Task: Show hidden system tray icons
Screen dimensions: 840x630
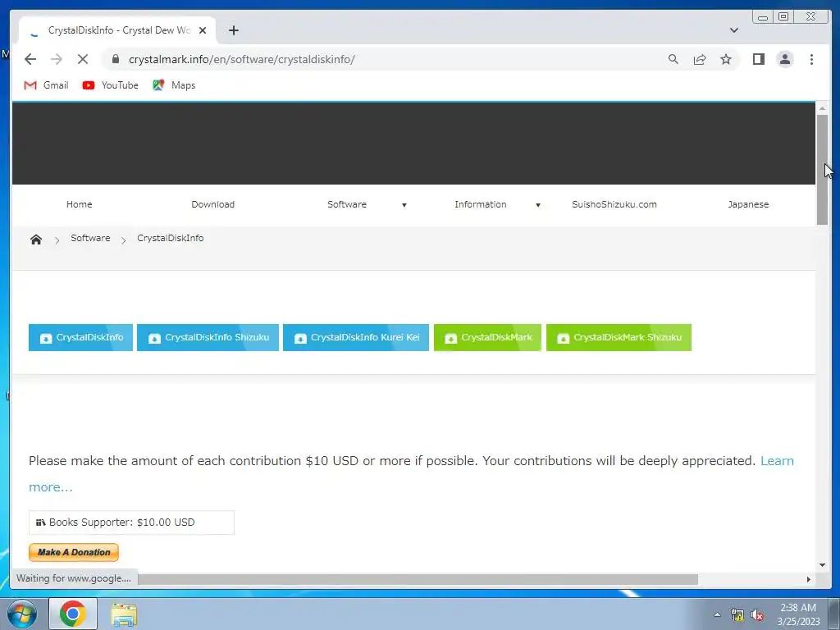Action: [x=717, y=614]
